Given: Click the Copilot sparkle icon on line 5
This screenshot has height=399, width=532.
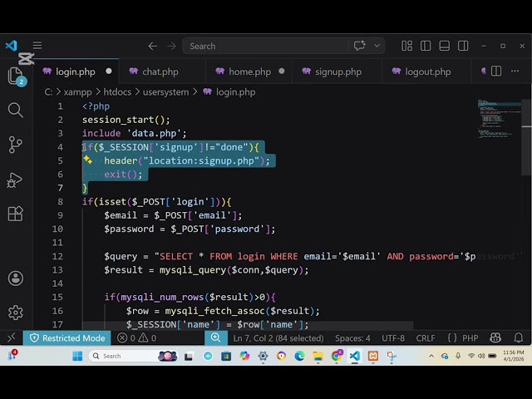Looking at the screenshot, I should [x=88, y=160].
